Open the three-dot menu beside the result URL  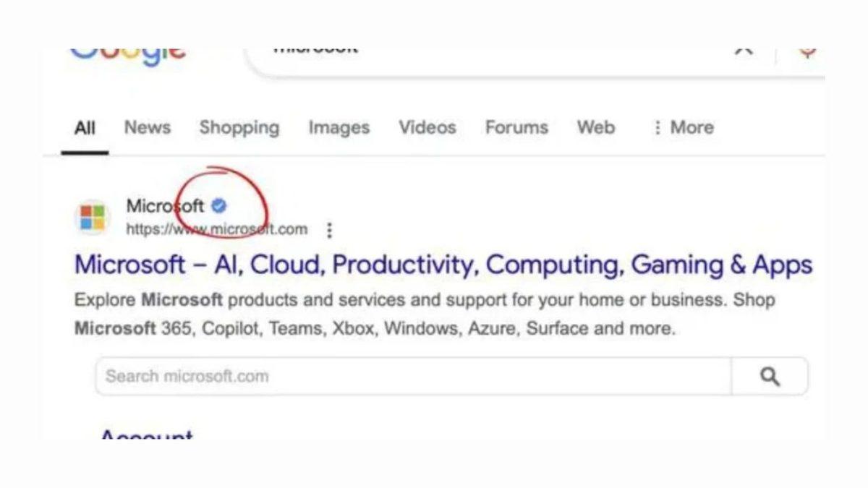pos(330,230)
